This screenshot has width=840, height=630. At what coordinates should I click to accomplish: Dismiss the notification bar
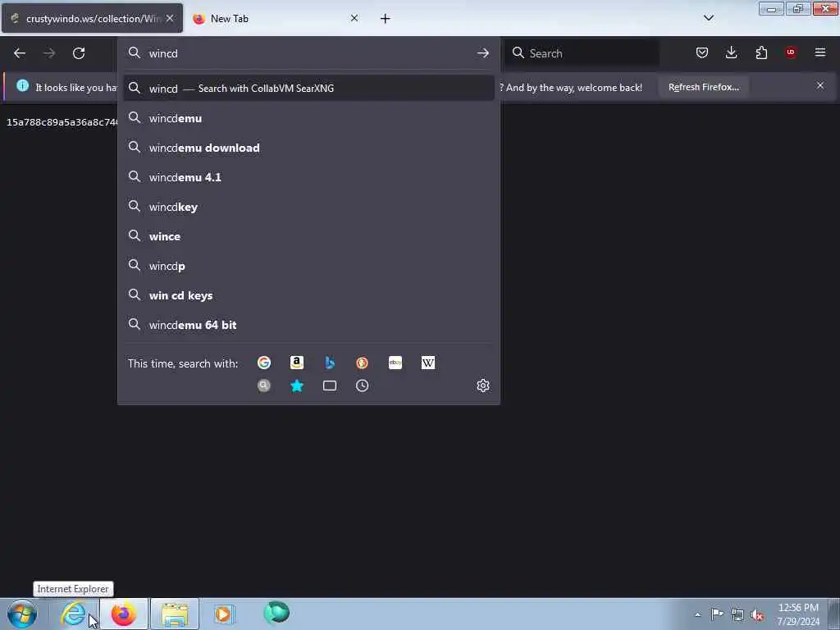(x=820, y=85)
